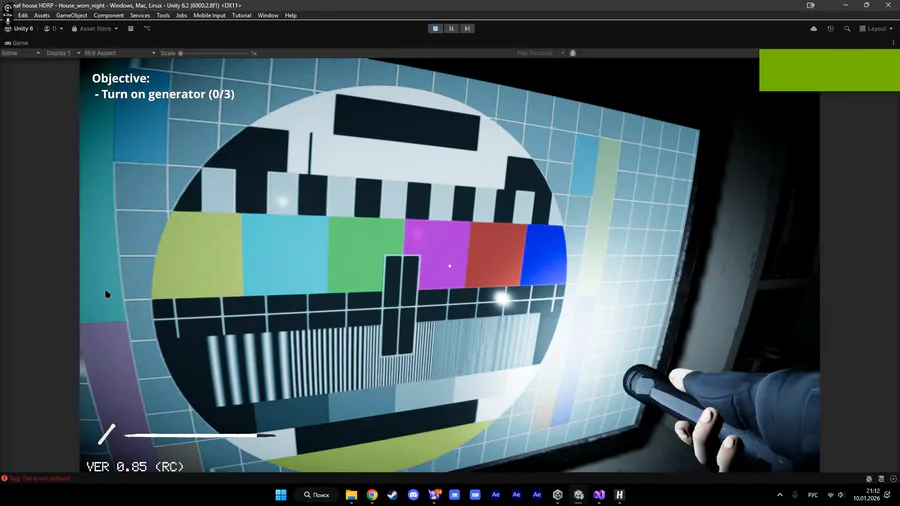Screen dimensions: 900x506
Task: Switch the РУС input language
Action: point(813,495)
